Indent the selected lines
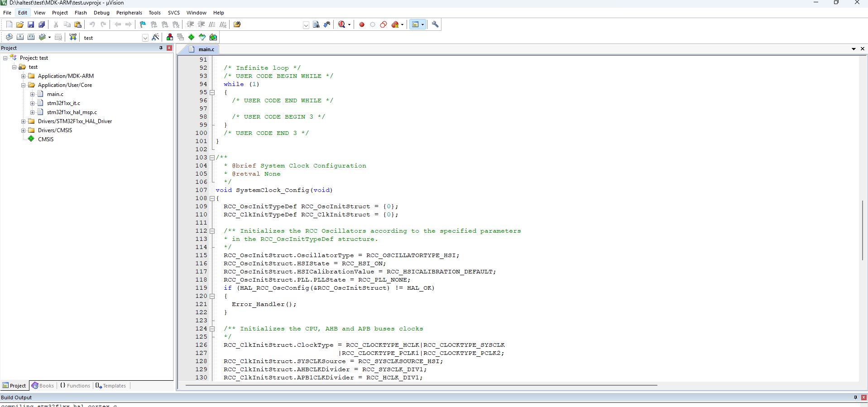The height and width of the screenshot is (407, 868). click(190, 24)
